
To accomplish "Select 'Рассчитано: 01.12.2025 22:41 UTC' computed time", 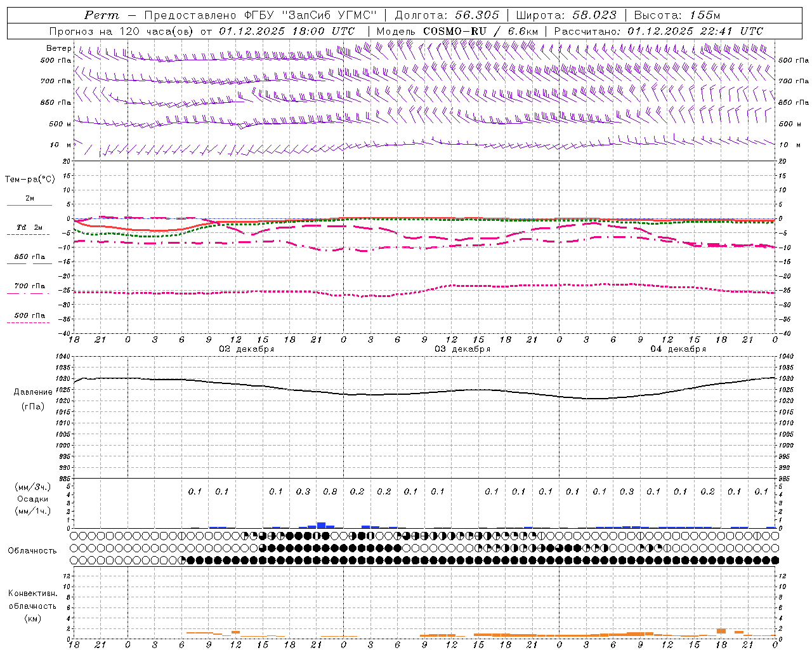I will point(658,31).
